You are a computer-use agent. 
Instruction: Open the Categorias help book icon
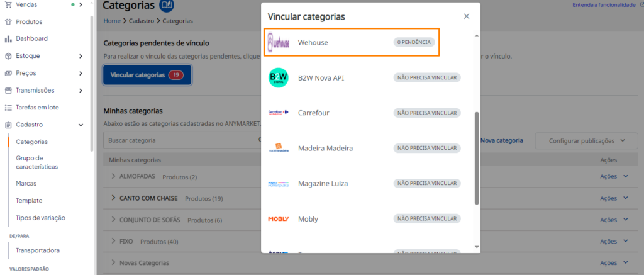tap(166, 5)
